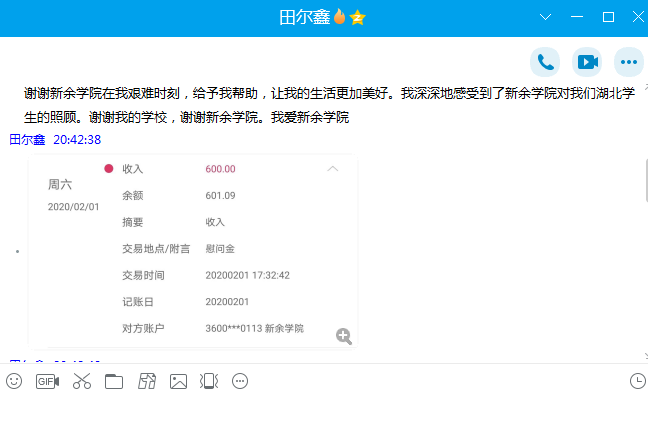Click the remark text 慰问金
The height and width of the screenshot is (446, 648).
point(220,249)
